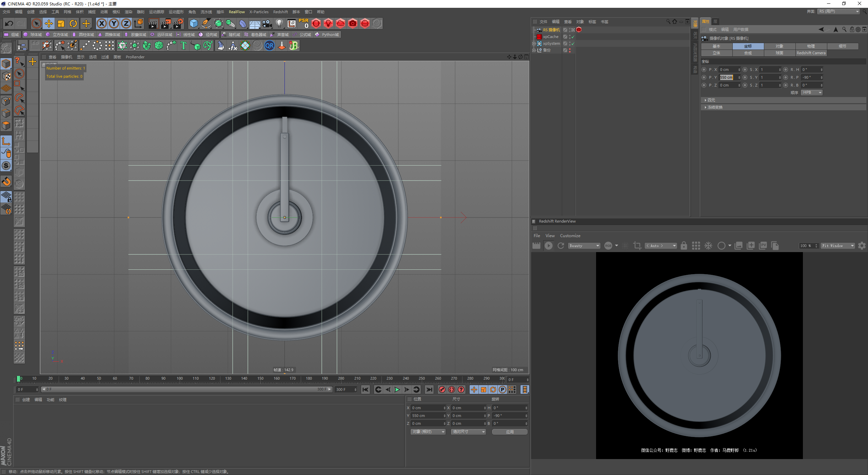Toggle xpCache enable green checkmark
868x475 pixels.
573,37
